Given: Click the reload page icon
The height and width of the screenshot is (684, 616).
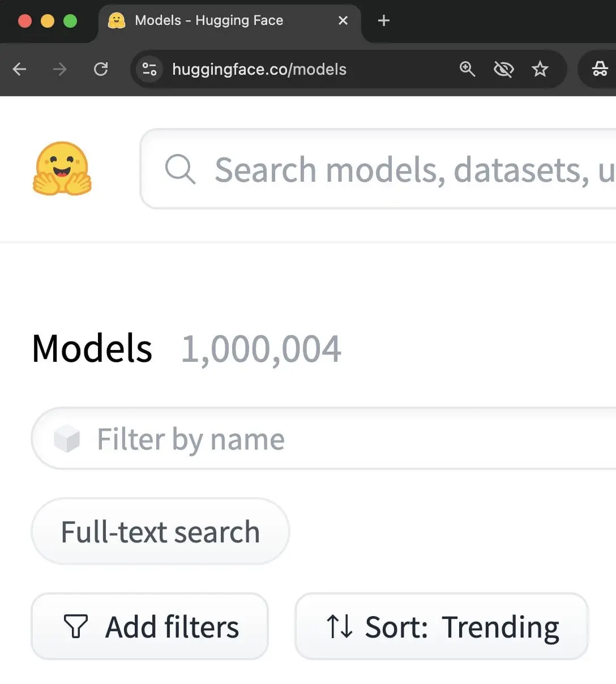Looking at the screenshot, I should (x=101, y=69).
